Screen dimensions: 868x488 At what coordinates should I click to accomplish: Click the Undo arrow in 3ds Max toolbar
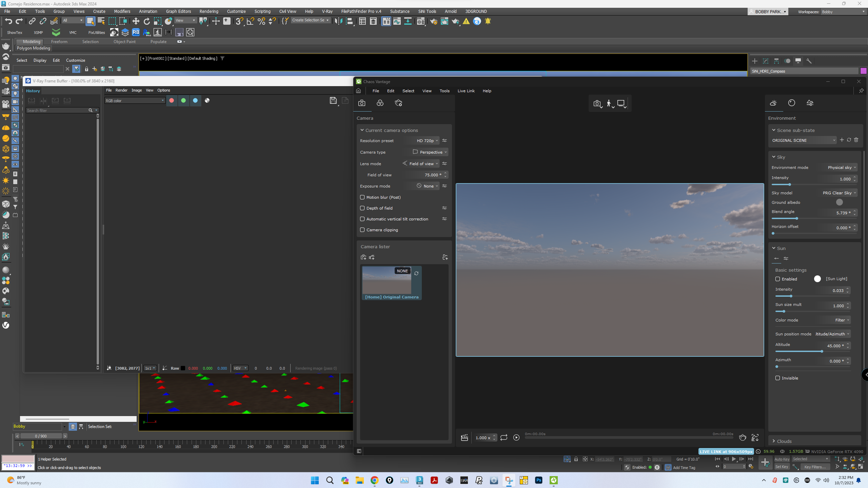[8, 21]
